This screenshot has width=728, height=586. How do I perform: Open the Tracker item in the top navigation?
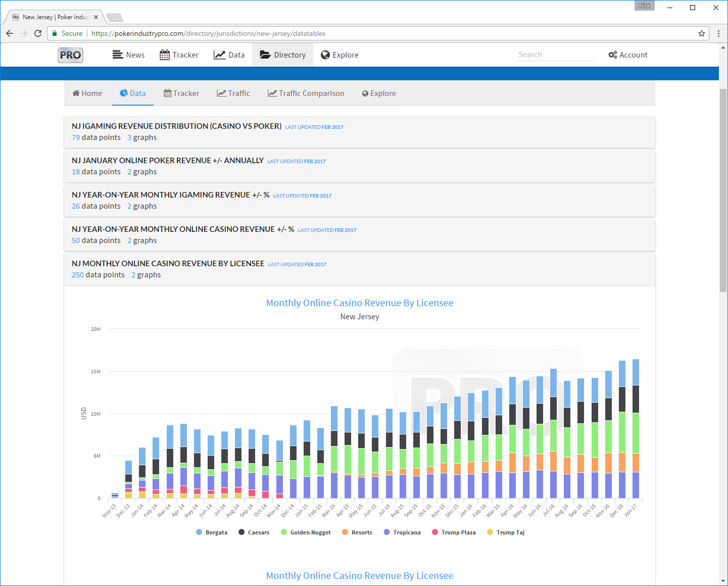pos(179,55)
